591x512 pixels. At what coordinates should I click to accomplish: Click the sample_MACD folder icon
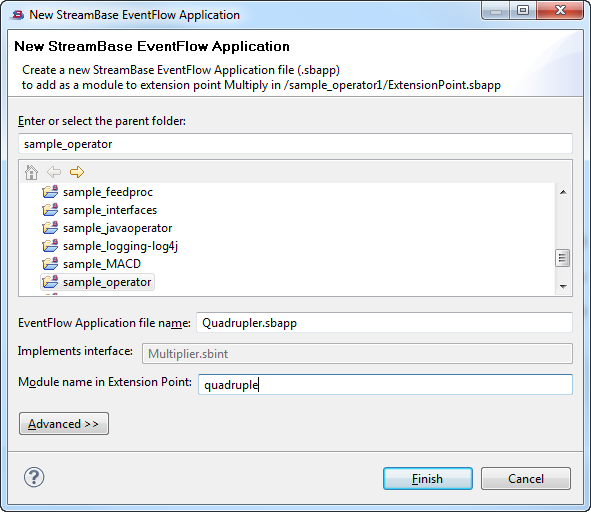(x=50, y=264)
